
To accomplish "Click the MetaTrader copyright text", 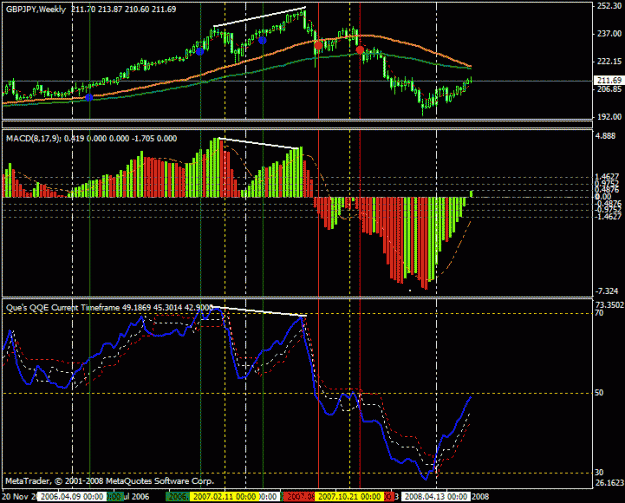I will click(110, 481).
